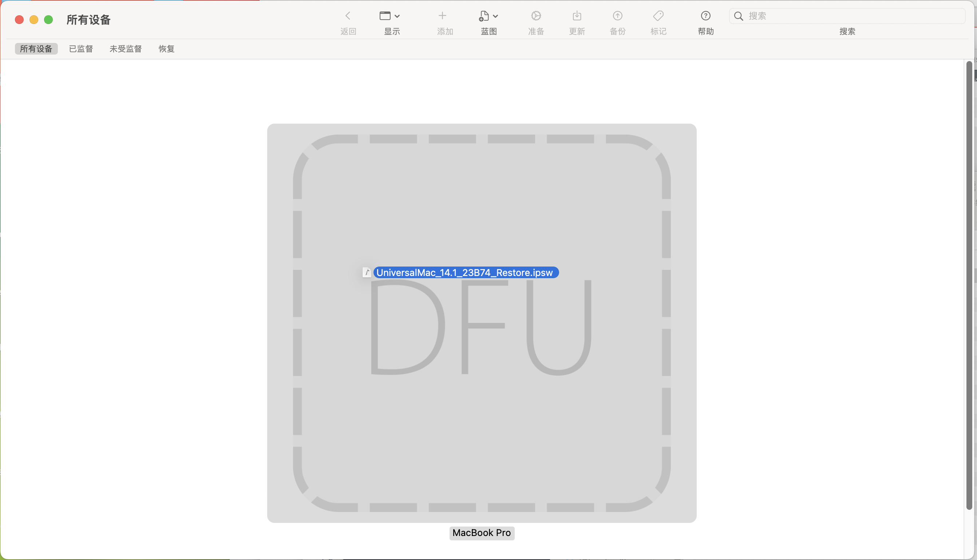Select the Recovery (恢复) tab

coord(166,49)
